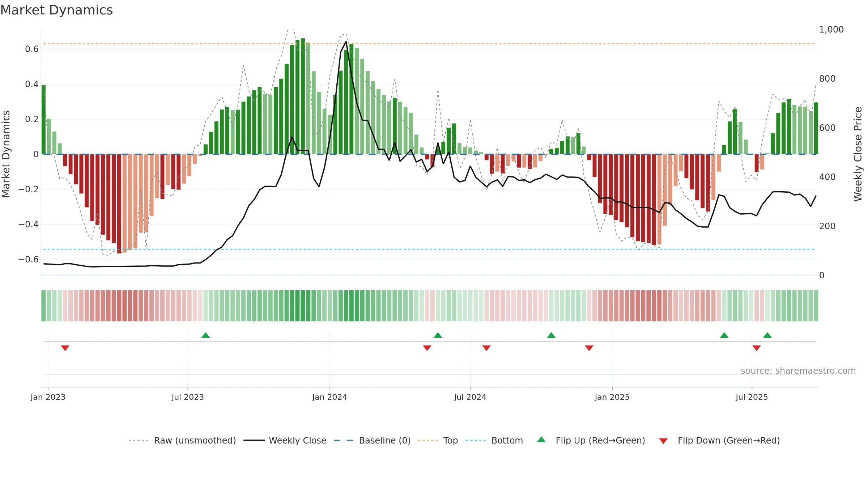This screenshot has height=488, width=868.
Task: Click the '−0.6' left axis tick label
Action: 29,260
